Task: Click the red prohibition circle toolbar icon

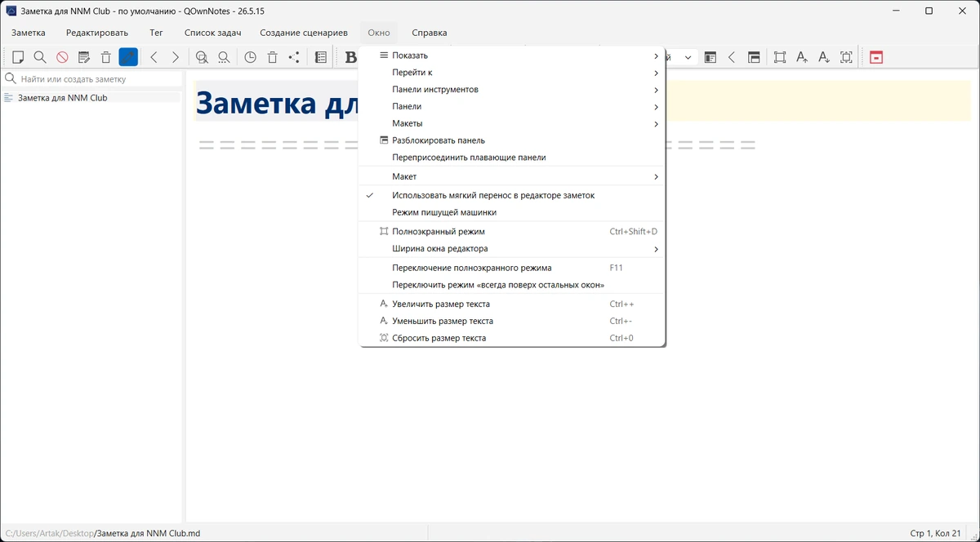Action: click(62, 57)
